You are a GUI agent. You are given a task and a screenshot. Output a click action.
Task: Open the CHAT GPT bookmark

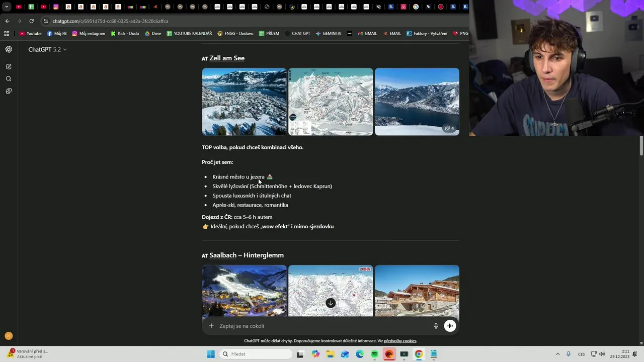point(297,33)
